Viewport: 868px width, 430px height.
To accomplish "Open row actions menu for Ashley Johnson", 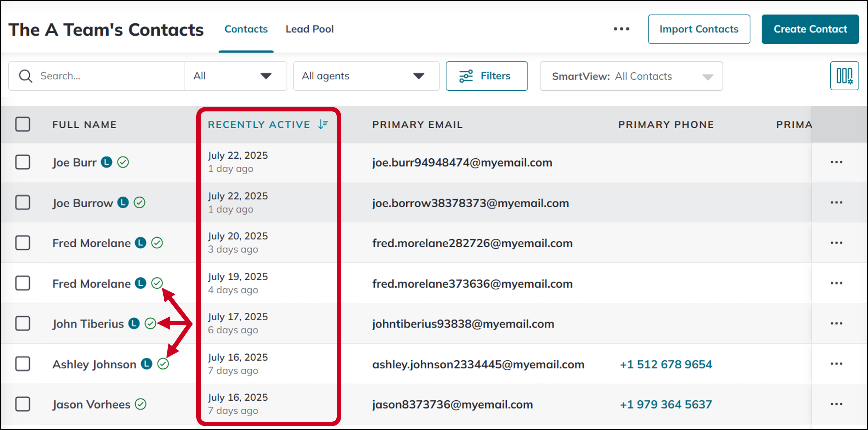I will coord(836,364).
